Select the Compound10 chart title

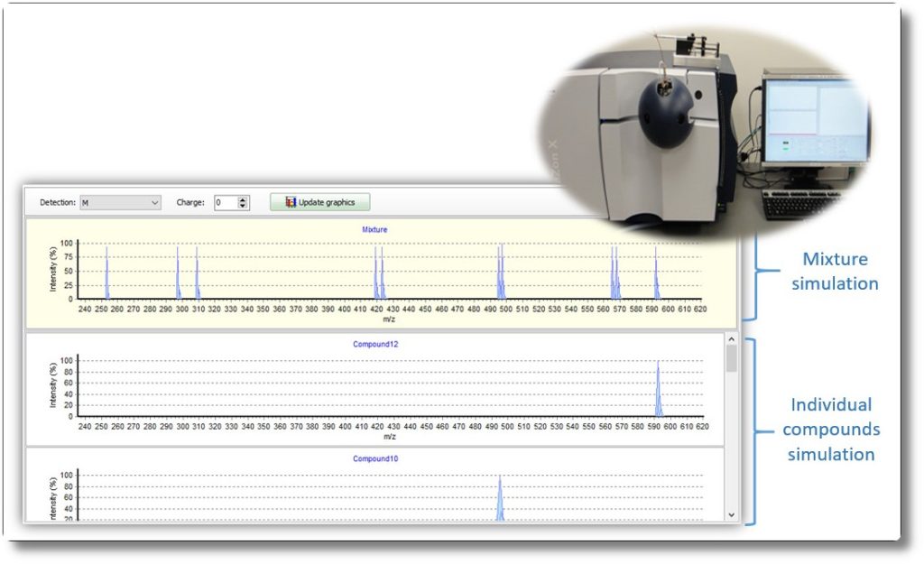(x=375, y=458)
